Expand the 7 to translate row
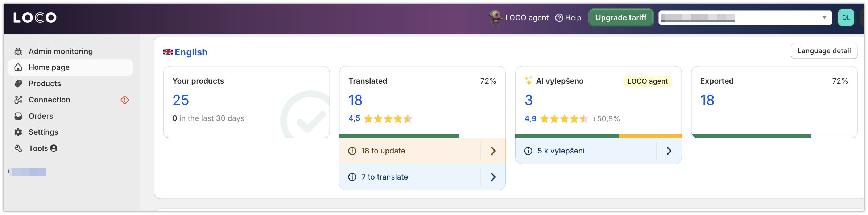The width and height of the screenshot is (868, 215). 422,177
